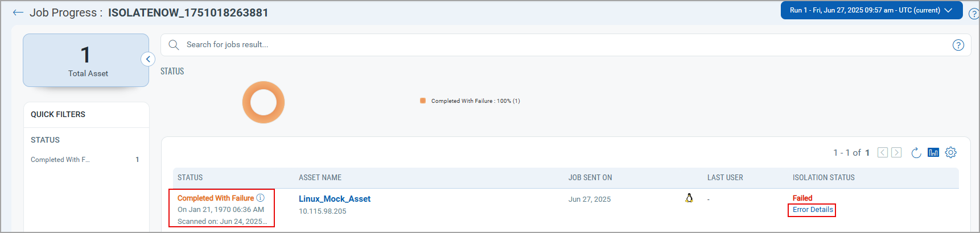Open help icon beside the run selector
This screenshot has width=980, height=233.
point(974,13)
